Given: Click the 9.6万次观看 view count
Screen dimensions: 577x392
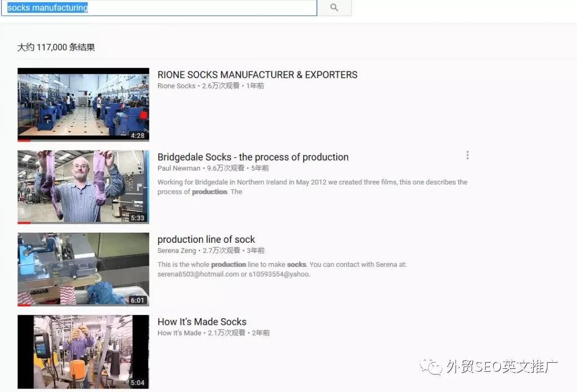Looking at the screenshot, I should tap(225, 168).
